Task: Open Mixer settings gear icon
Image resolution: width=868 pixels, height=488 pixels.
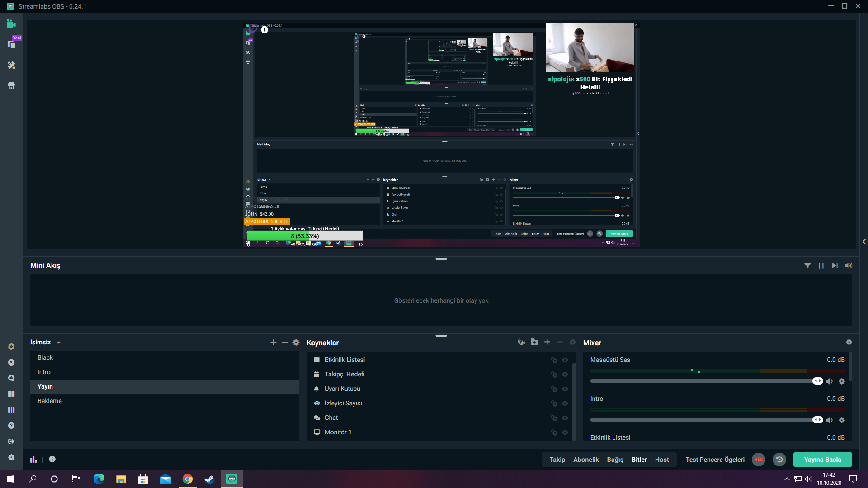Action: 849,342
